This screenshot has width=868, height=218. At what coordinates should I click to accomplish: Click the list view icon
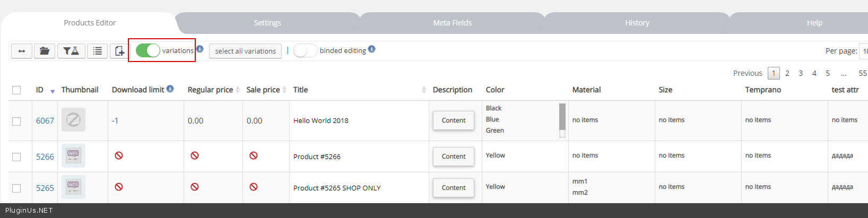click(x=98, y=51)
